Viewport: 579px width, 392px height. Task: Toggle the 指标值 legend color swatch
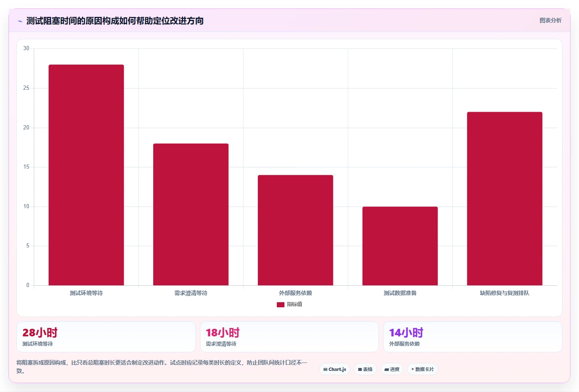(281, 304)
